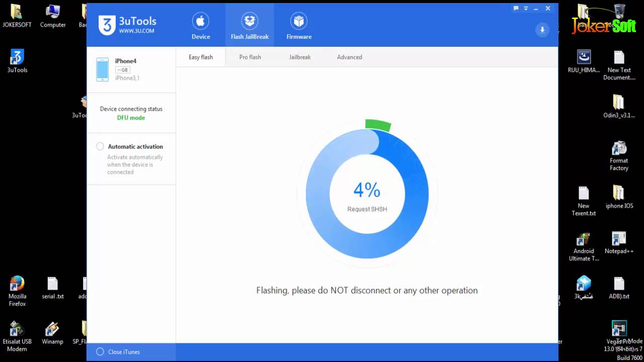This screenshot has width=644, height=362.
Task: Open 3uTools desktop shortcut
Action: coord(17,61)
